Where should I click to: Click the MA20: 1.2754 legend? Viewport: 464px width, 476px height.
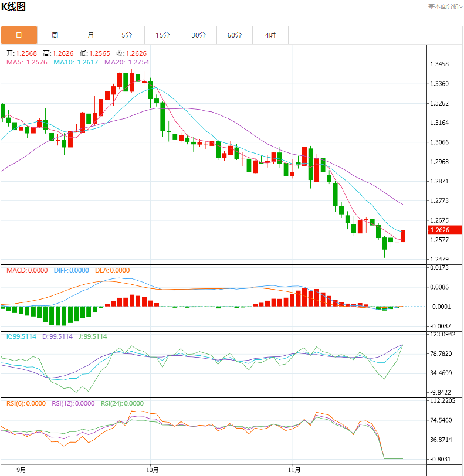[127, 62]
